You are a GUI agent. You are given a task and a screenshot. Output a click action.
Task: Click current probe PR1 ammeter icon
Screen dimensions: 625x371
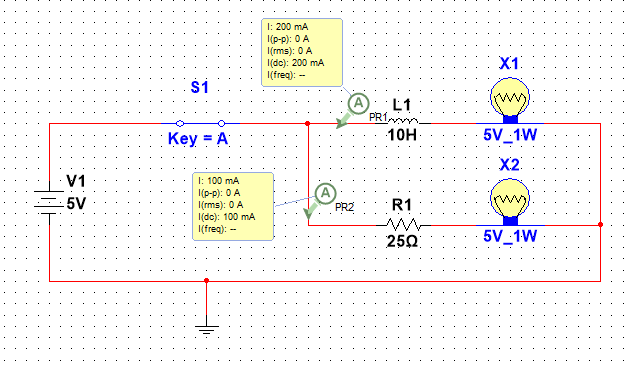(358, 103)
